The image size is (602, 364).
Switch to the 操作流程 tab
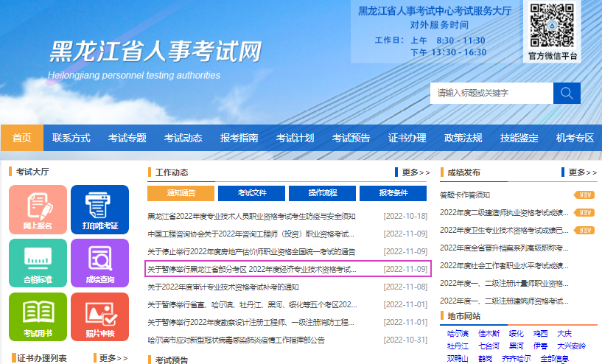(322, 193)
